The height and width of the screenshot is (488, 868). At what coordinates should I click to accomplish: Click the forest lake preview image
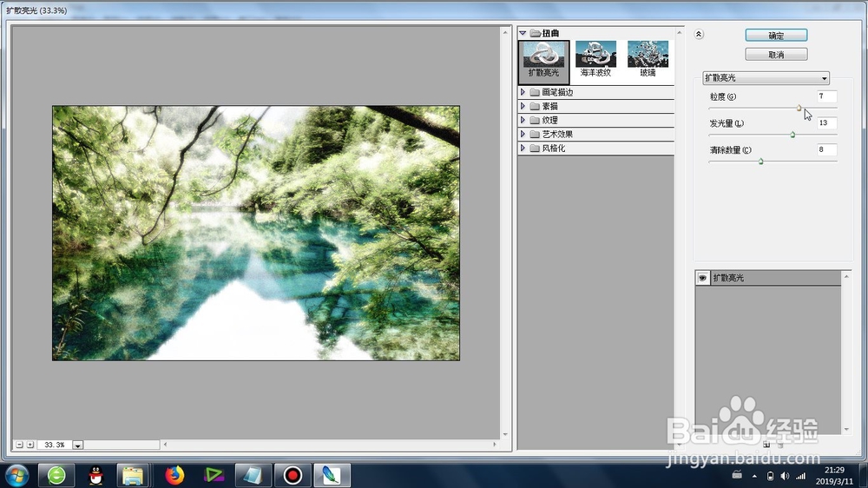click(256, 234)
